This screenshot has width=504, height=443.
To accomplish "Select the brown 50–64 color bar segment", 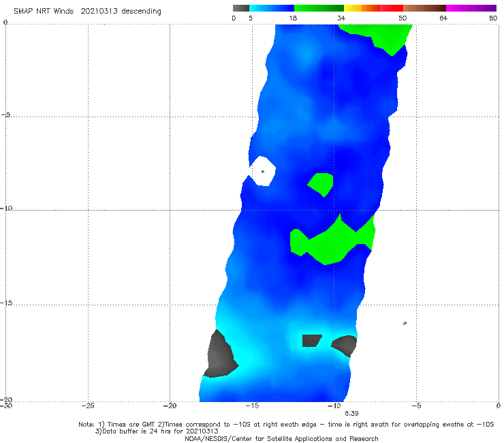I will (424, 8).
